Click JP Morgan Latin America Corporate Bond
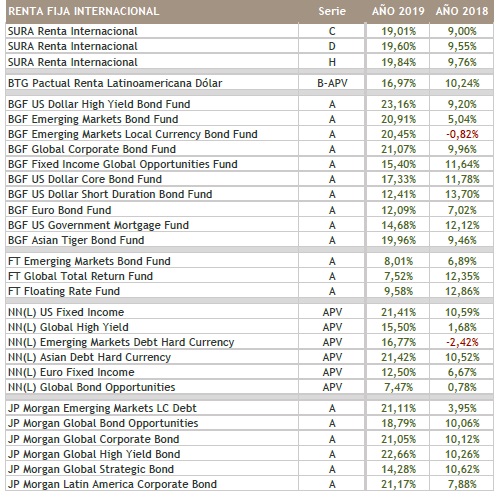The height and width of the screenshot is (498, 498). [x=112, y=484]
